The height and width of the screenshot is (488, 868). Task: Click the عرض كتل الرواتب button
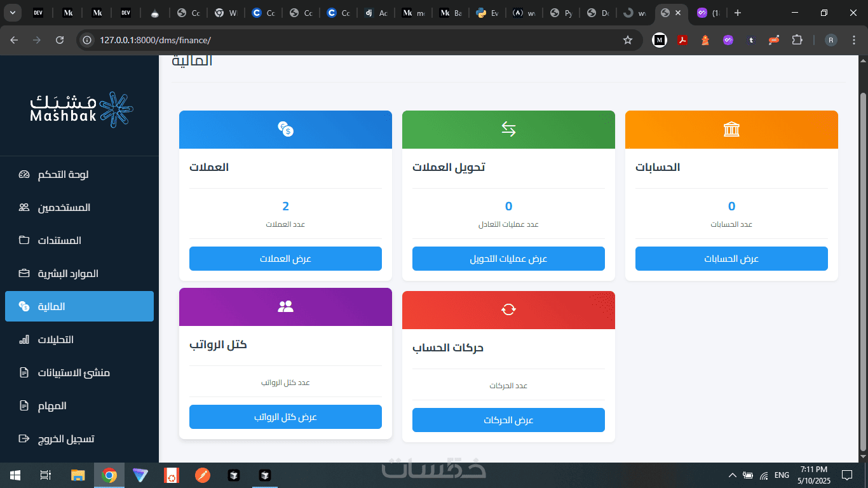[285, 417]
